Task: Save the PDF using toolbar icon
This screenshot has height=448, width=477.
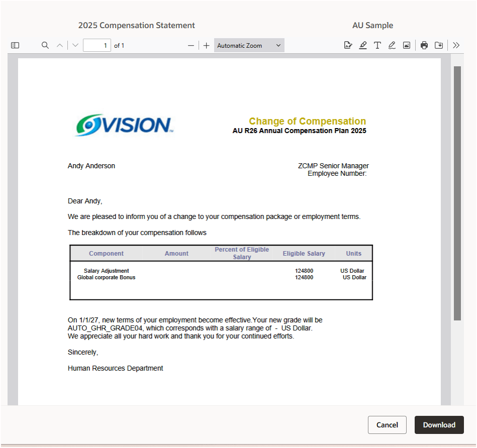Action: coord(439,45)
